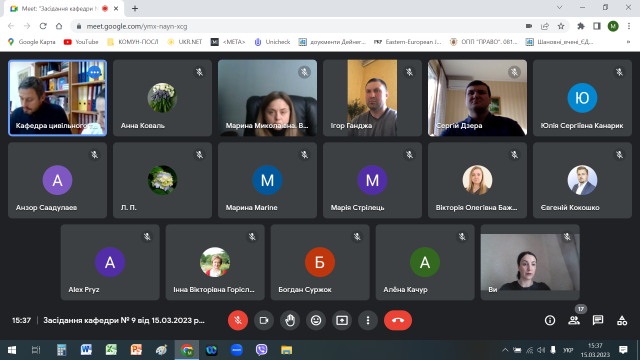The image size is (640, 360).
Task: Reload the page in Chrome
Action: [x=43, y=26]
